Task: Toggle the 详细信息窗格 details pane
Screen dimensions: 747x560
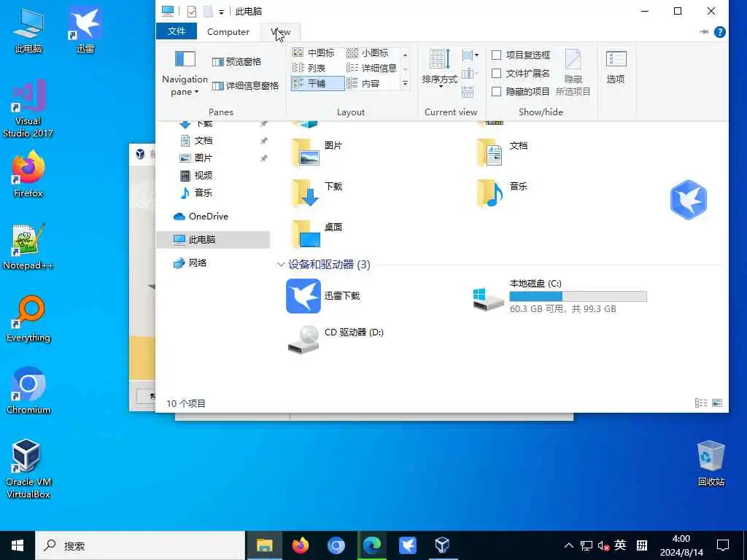Action: tap(245, 86)
